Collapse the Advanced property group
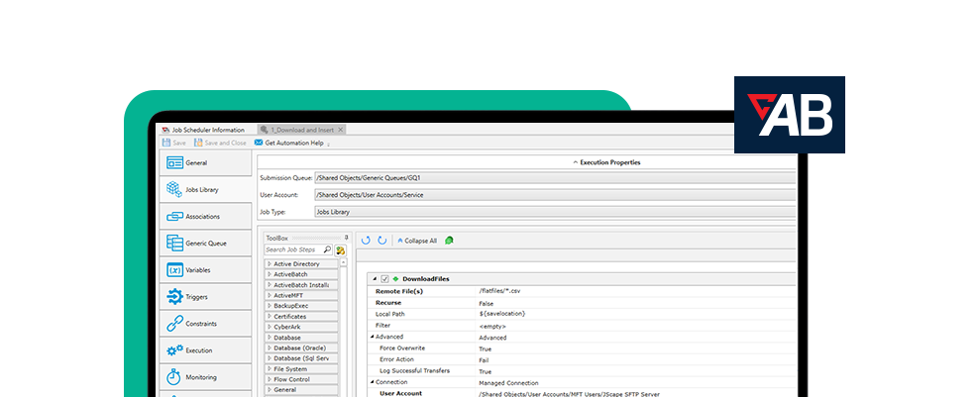 click(x=373, y=337)
